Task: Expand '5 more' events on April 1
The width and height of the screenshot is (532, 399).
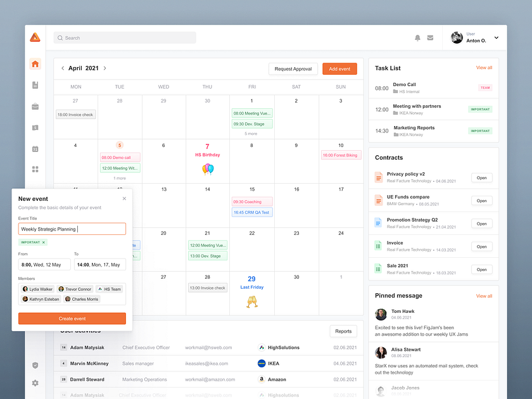Action: pyautogui.click(x=251, y=133)
